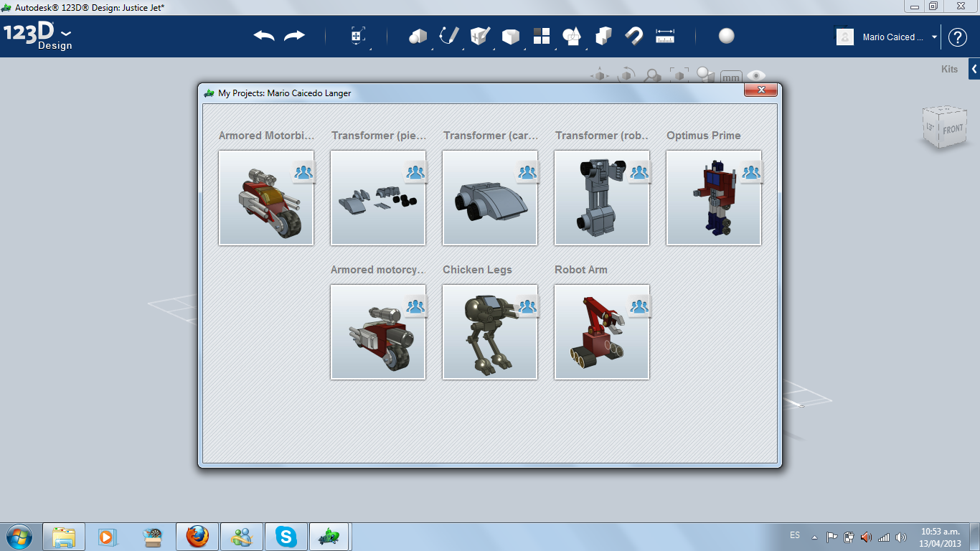Close the My Projects dialog
This screenshot has width=980, height=551.
pyautogui.click(x=760, y=90)
